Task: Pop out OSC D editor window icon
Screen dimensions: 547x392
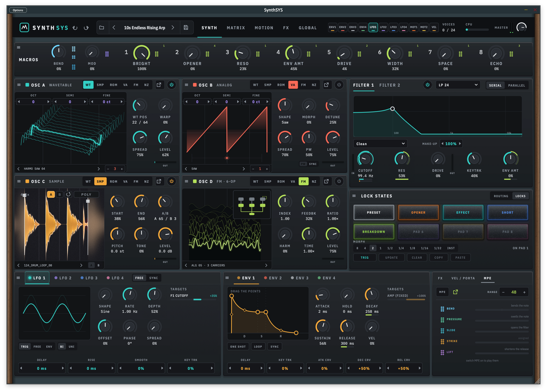Action: pyautogui.click(x=327, y=181)
